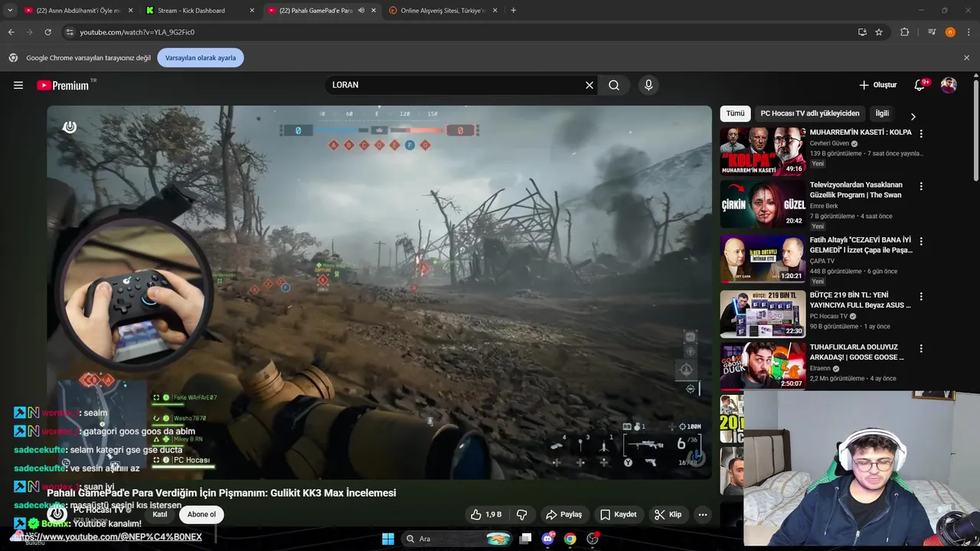This screenshot has height=551, width=980.
Task: Open the tab search dropdown arrow
Action: coord(10,11)
